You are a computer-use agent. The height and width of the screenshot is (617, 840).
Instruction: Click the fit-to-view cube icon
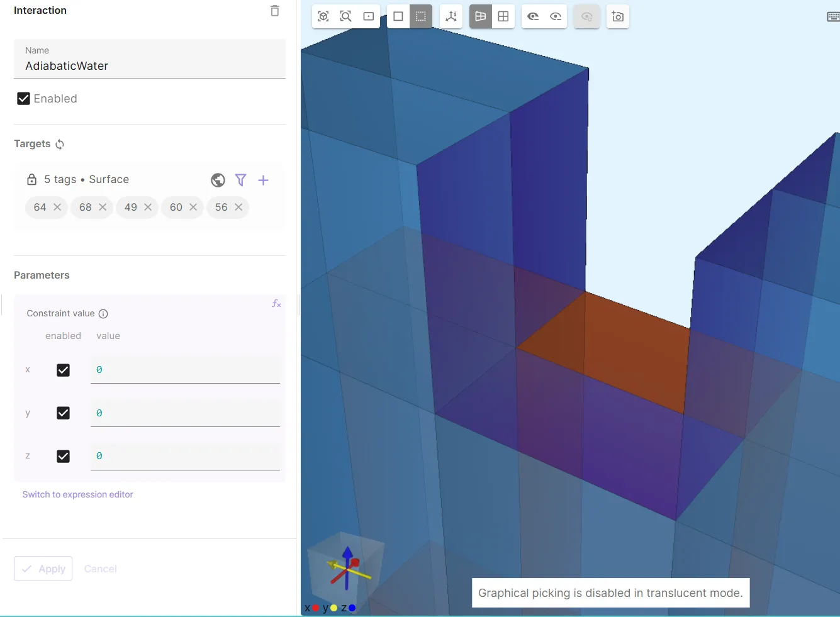tap(323, 16)
